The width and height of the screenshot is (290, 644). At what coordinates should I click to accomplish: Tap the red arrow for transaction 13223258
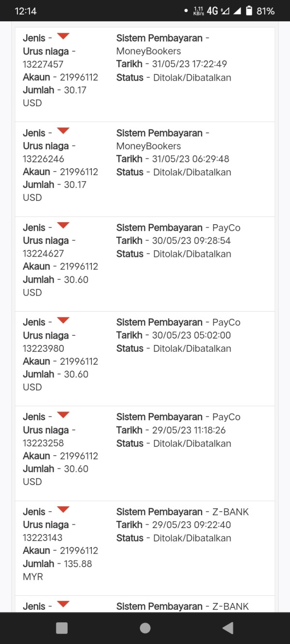[63, 415]
